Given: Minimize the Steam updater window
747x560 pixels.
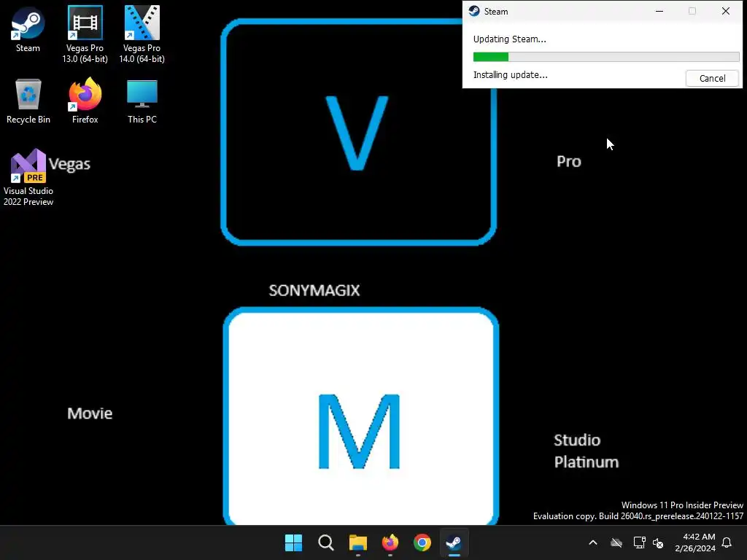Looking at the screenshot, I should coord(659,11).
